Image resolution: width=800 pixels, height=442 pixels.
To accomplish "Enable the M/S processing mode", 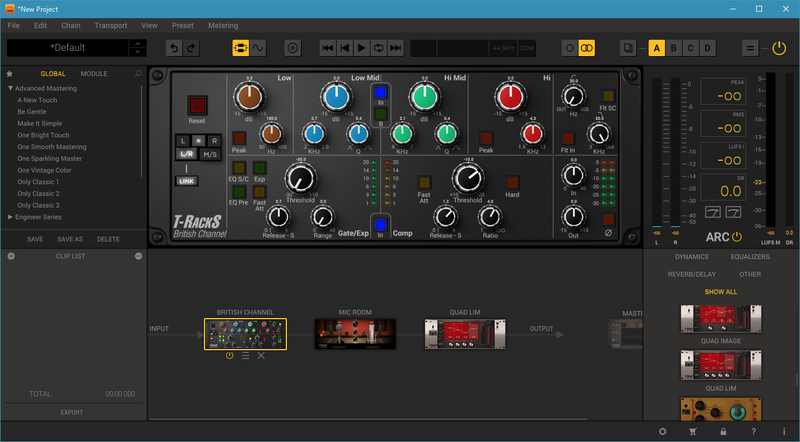I will click(210, 154).
